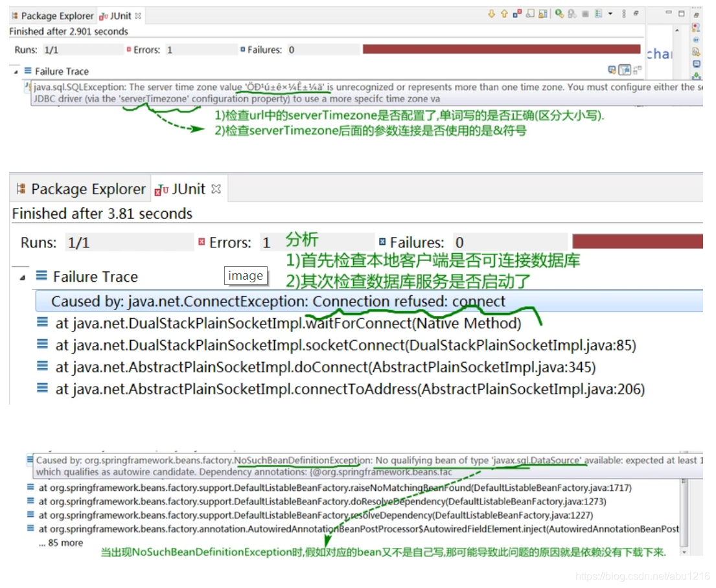Viewport: 716px width, 588px height.
Task: Click editor scrollbar up arrow near 'cha' text
Action: tap(676, 30)
